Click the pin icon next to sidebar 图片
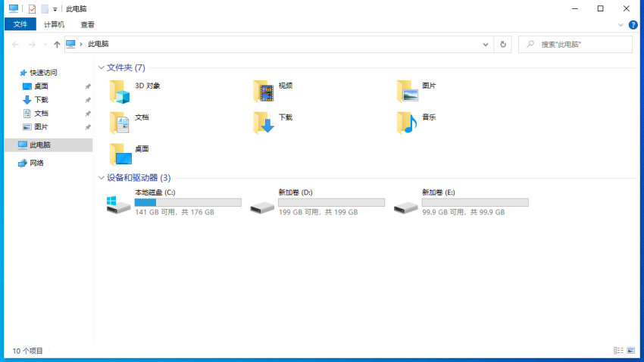644x362 pixels. click(88, 126)
